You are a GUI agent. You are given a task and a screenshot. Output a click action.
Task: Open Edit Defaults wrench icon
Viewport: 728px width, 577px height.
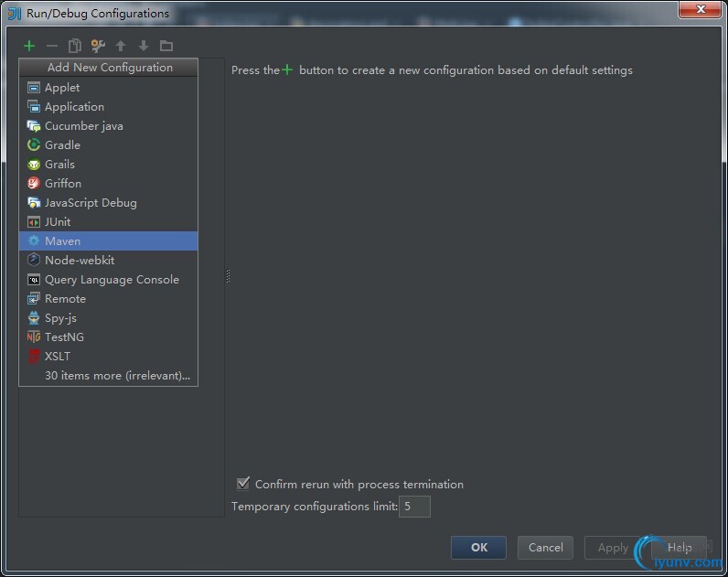click(x=98, y=46)
